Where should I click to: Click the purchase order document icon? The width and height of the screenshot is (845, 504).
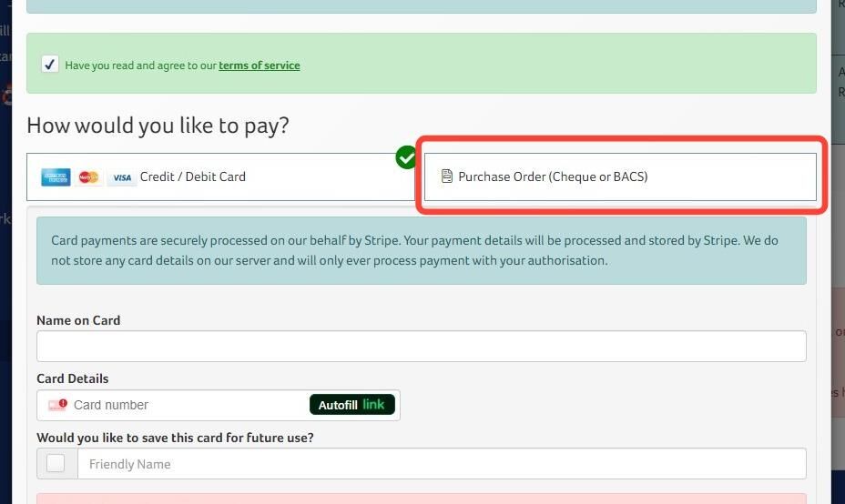[447, 176]
